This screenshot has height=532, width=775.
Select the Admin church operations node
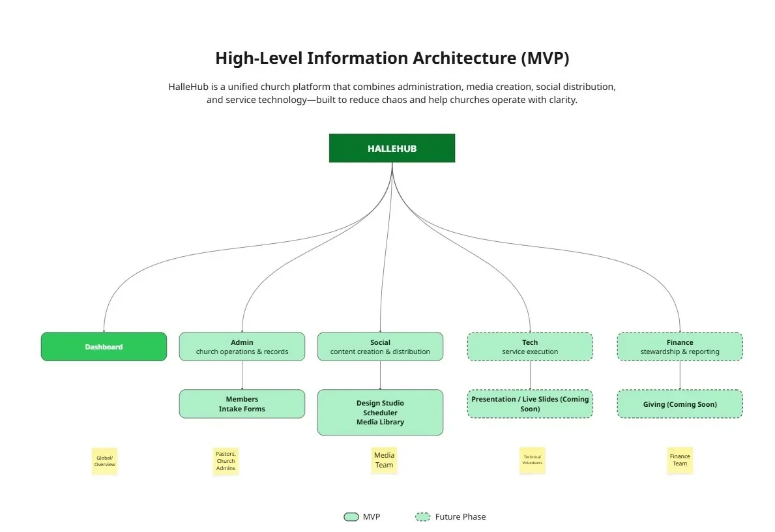click(242, 347)
